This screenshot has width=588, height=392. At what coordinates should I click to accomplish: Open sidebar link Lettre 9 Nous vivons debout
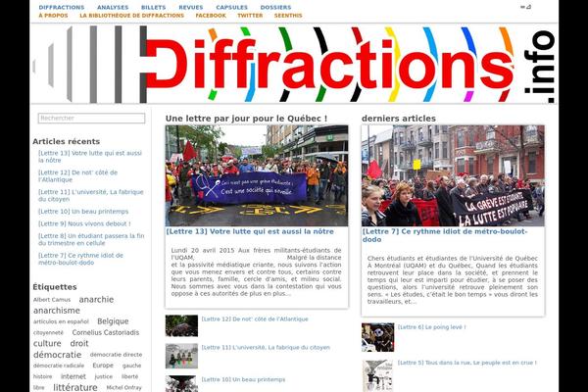click(84, 223)
